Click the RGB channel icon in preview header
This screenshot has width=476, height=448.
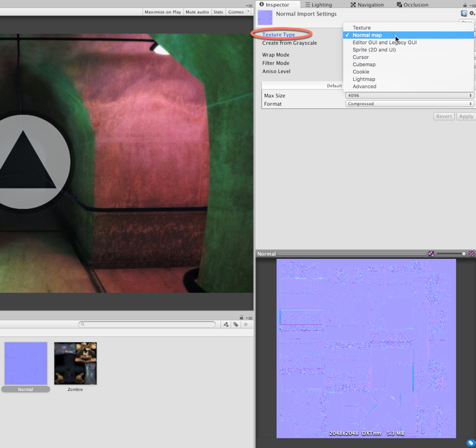pyautogui.click(x=431, y=254)
